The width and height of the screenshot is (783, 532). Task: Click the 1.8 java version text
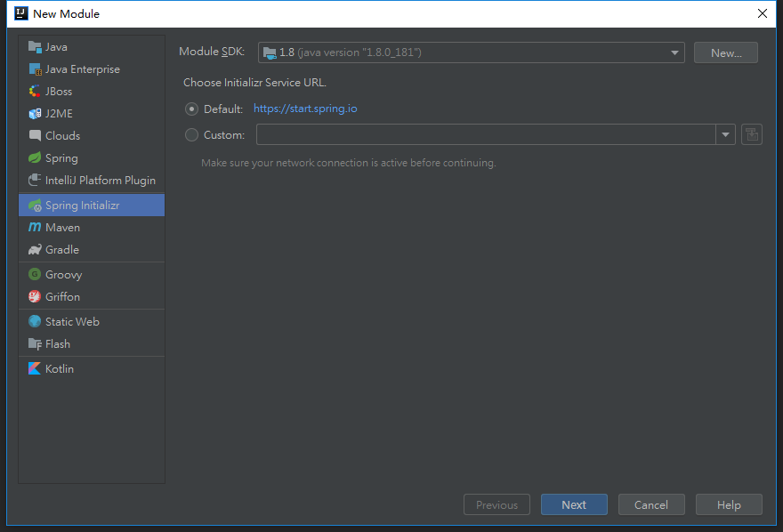click(x=351, y=52)
